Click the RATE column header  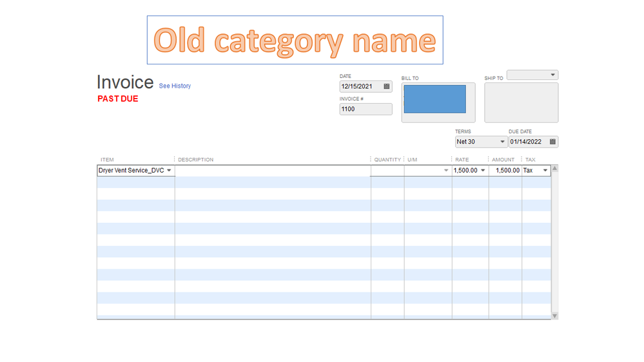tap(462, 160)
